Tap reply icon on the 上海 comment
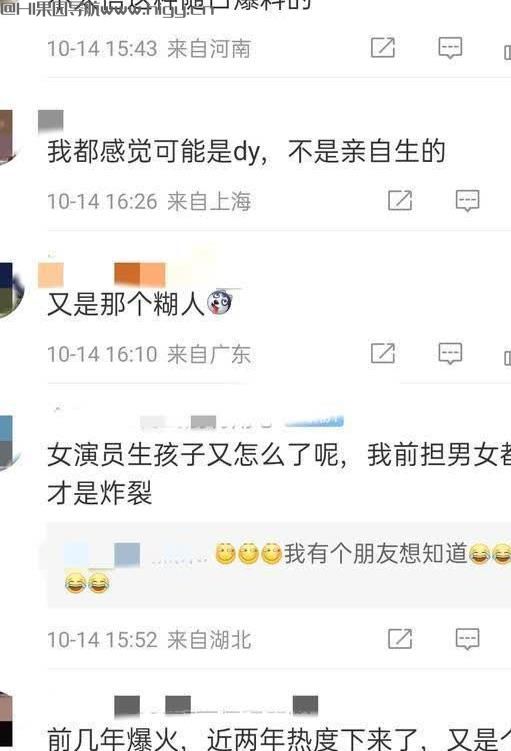 (467, 200)
